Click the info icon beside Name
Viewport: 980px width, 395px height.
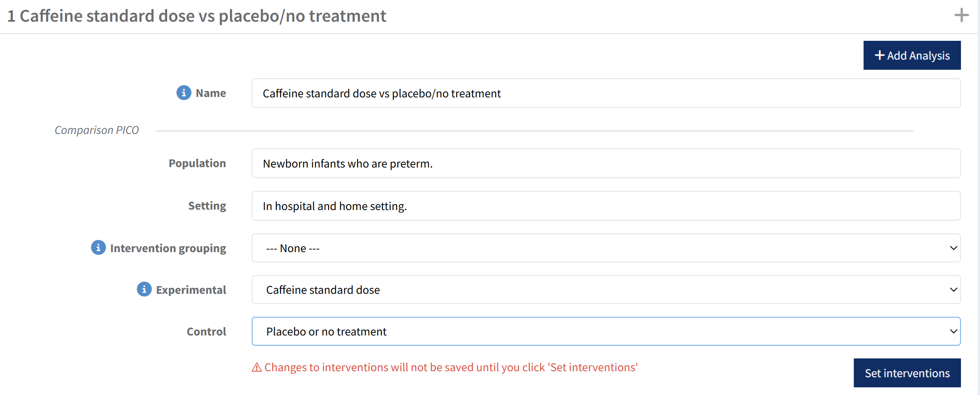pos(184,93)
